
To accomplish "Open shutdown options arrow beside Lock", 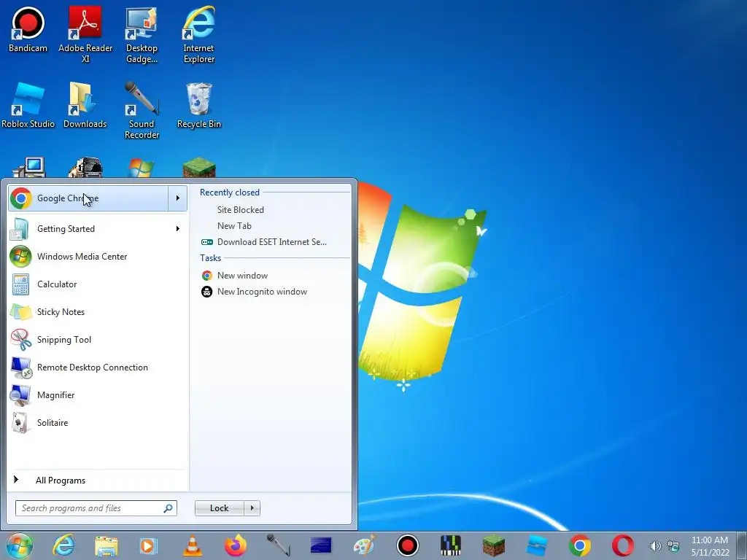I will 252,508.
